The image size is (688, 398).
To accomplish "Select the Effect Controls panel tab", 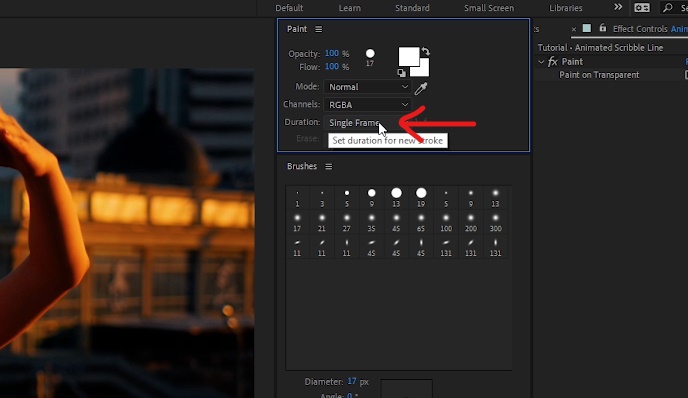I will coord(640,29).
